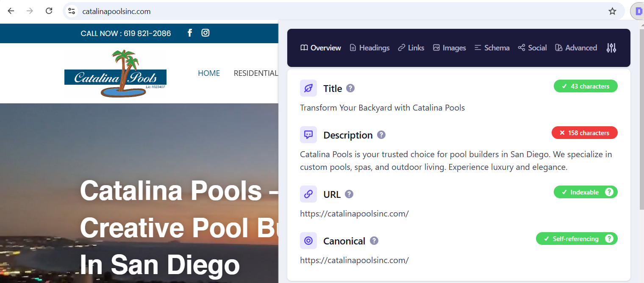Open help question mark next to URL

point(349,194)
